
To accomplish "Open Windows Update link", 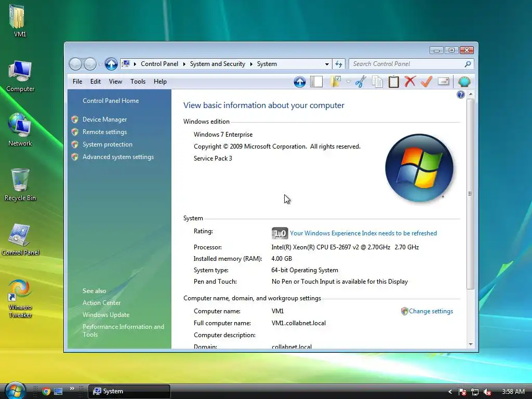I will pyautogui.click(x=106, y=315).
